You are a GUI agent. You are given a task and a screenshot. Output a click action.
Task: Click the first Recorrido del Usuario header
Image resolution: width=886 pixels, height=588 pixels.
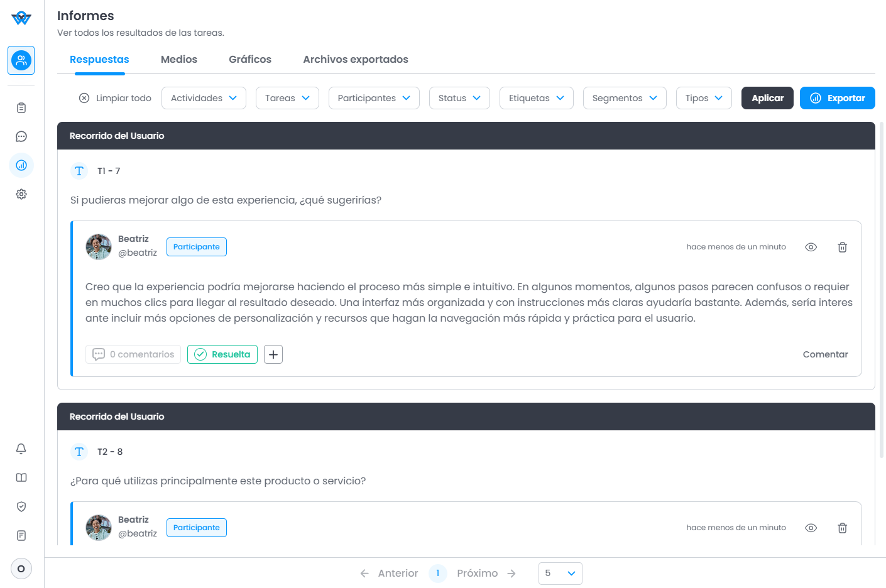point(466,136)
